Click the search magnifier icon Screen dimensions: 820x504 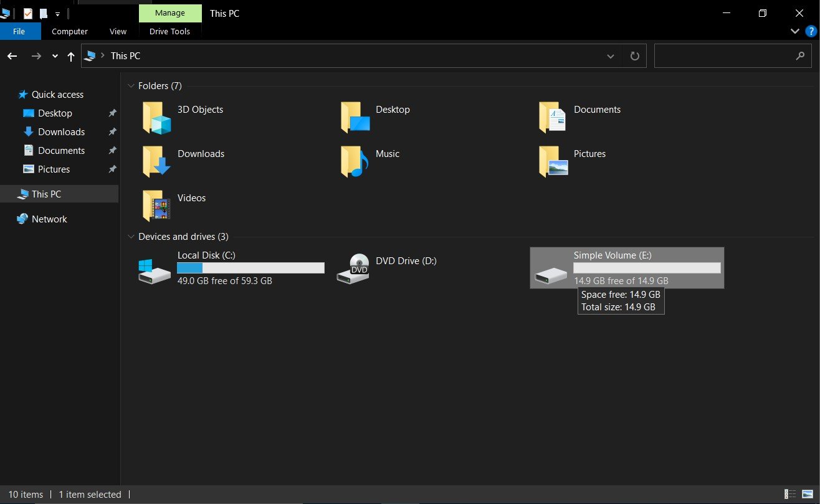[800, 56]
